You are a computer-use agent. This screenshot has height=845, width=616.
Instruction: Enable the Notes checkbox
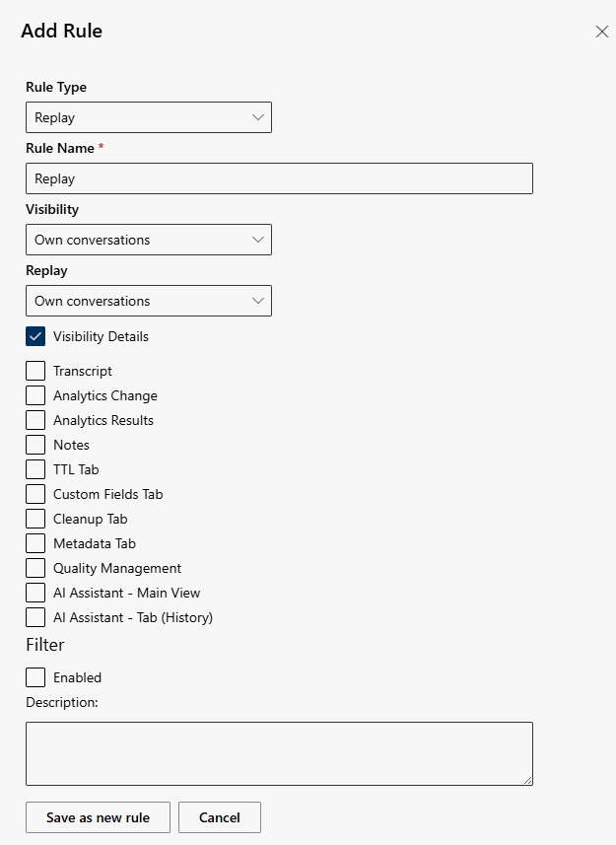click(x=35, y=445)
